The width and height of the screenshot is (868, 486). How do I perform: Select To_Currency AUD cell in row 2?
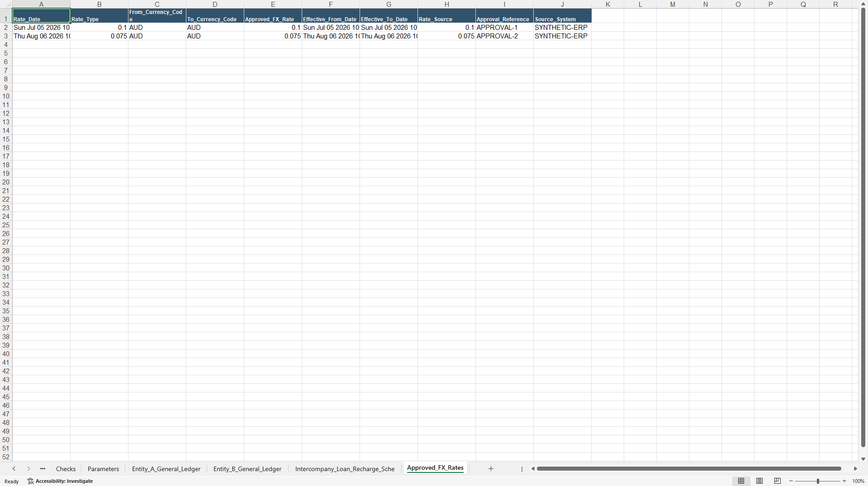[x=215, y=28]
